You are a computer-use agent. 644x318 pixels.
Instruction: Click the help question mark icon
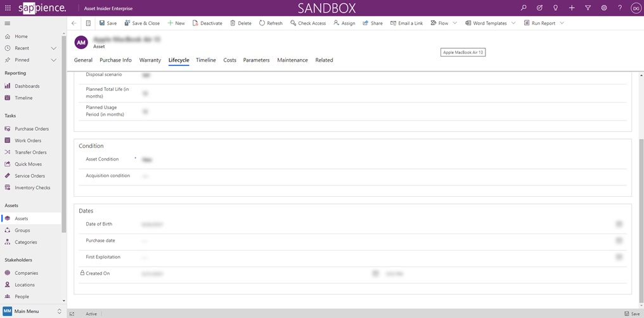[x=620, y=8]
